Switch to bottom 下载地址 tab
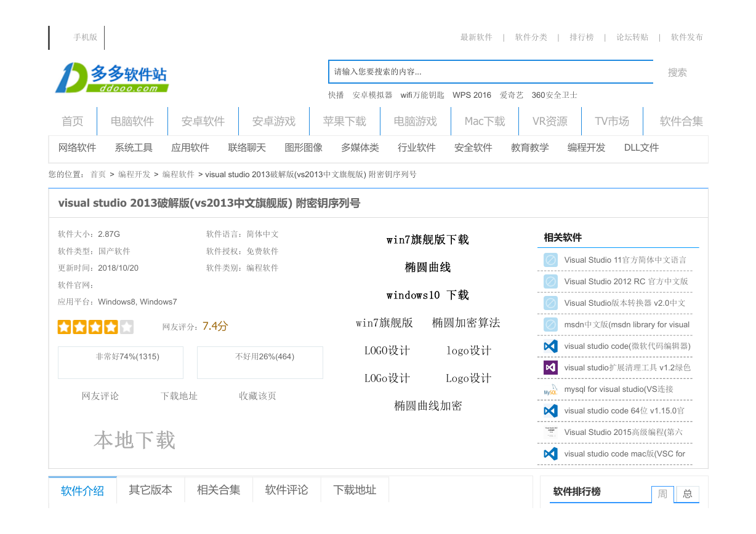The image size is (756, 534). (355, 490)
